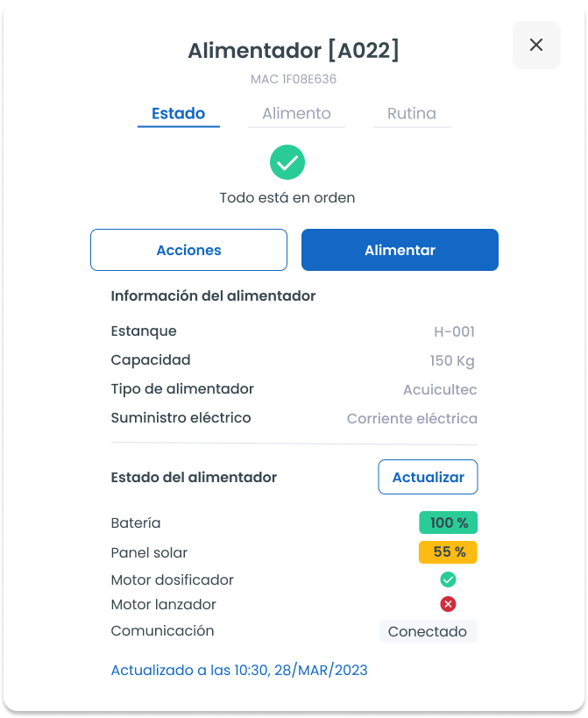Click the Estanque value H-001

(455, 331)
